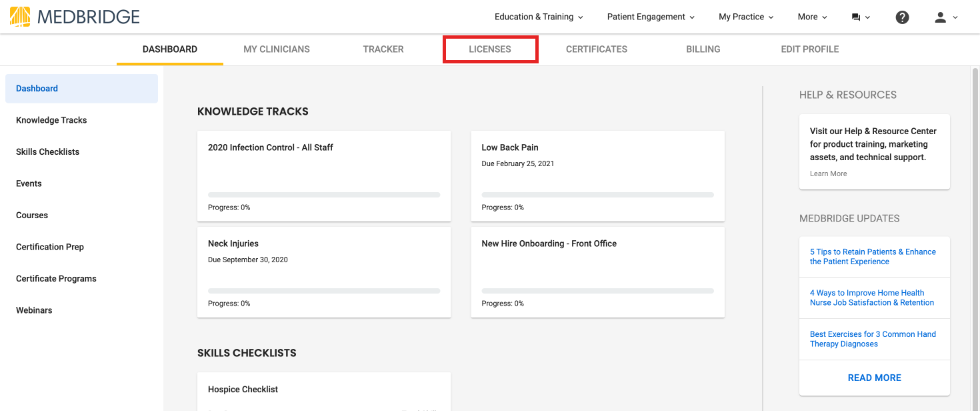The height and width of the screenshot is (411, 980).
Task: Switch to the Tracker tab
Action: coord(383,49)
